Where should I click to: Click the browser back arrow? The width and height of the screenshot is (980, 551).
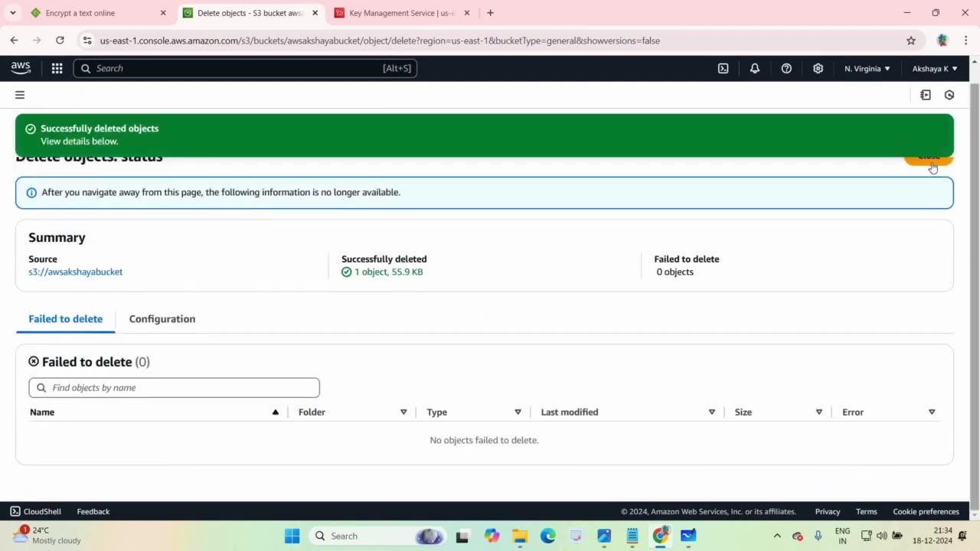tap(14, 41)
